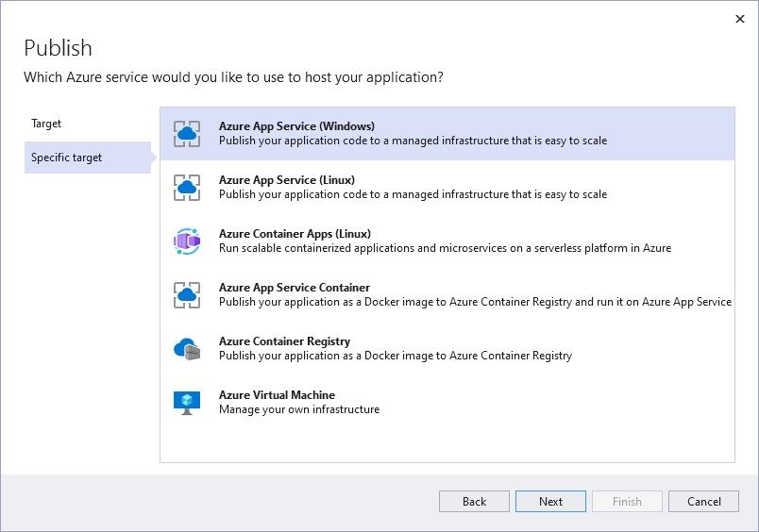759x532 pixels.
Task: Click the Azure App Service (Linux) icon
Action: coord(187,188)
